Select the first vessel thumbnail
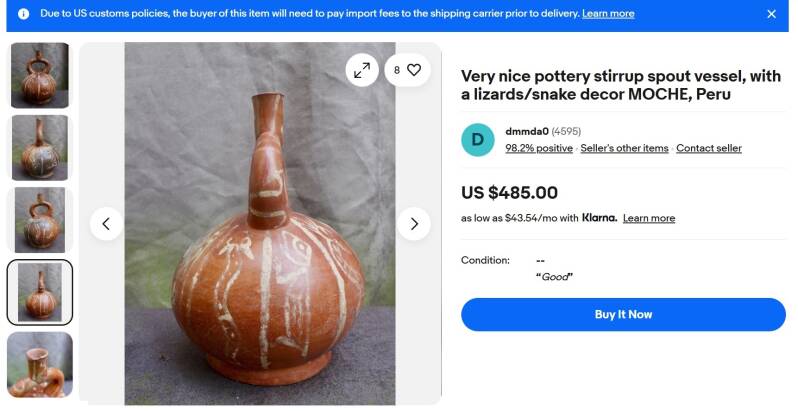 click(x=40, y=75)
